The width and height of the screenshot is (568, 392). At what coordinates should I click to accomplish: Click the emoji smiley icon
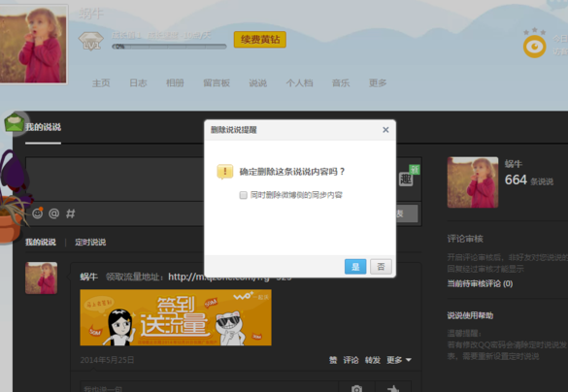[37, 213]
